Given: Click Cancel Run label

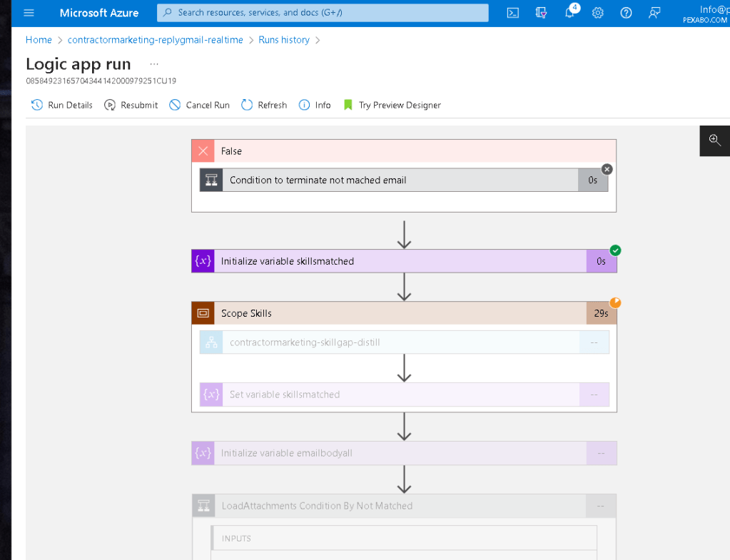Looking at the screenshot, I should (208, 105).
